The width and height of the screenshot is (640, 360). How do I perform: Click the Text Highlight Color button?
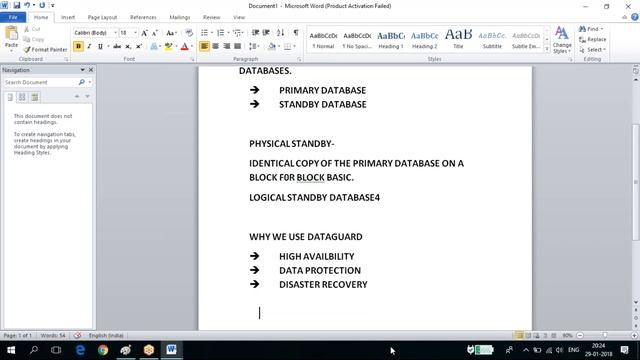(x=168, y=46)
